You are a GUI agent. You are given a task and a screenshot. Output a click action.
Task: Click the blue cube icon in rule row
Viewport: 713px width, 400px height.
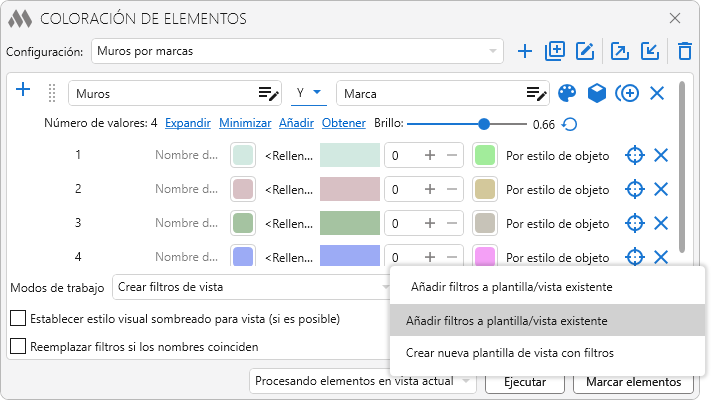click(597, 93)
